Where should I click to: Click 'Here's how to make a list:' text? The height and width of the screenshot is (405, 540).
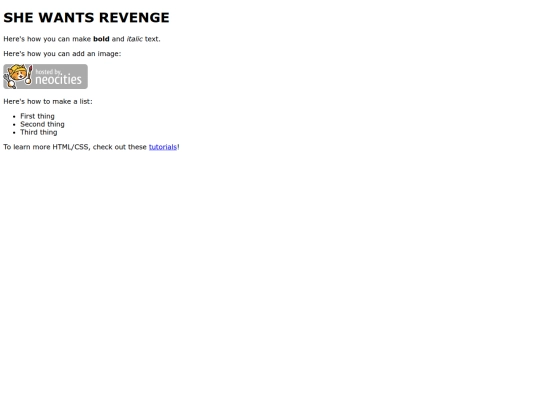(x=48, y=102)
